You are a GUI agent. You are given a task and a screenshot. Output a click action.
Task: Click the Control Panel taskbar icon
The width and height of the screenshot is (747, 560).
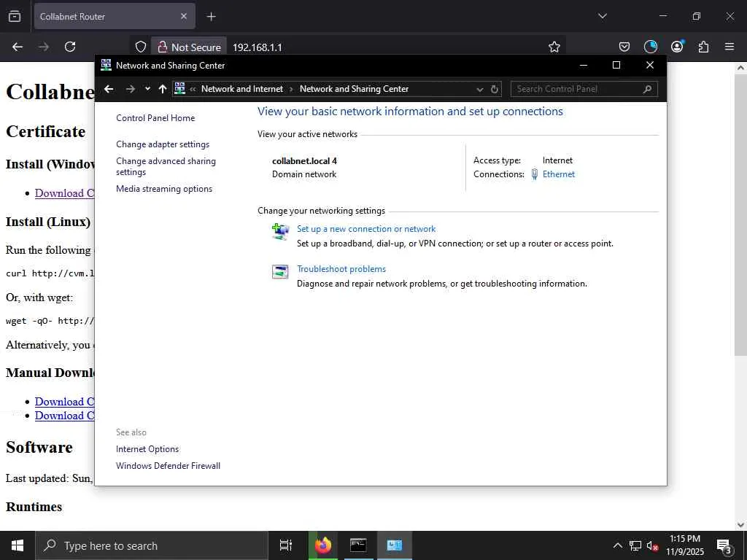coord(394,545)
